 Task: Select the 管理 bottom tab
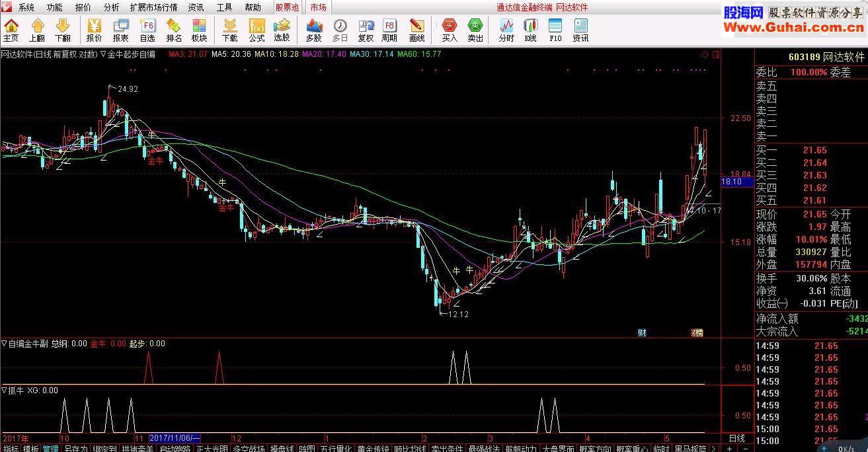point(51,448)
